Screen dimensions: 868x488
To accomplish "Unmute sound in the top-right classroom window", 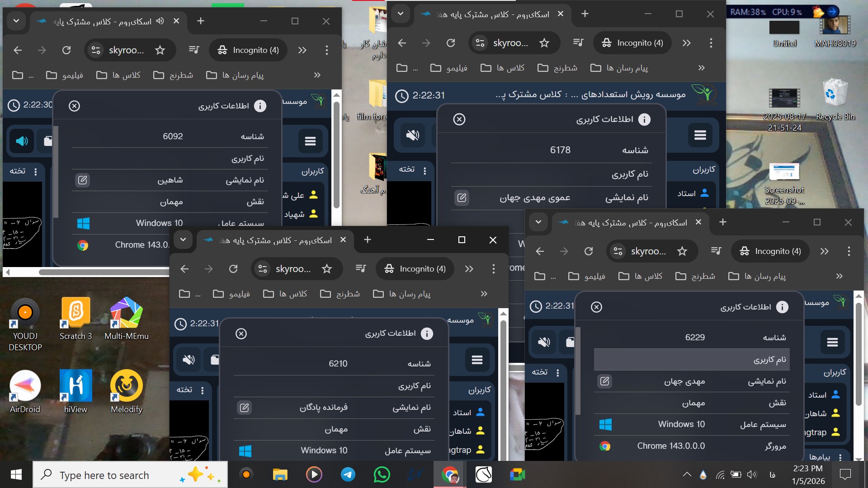I will (412, 135).
